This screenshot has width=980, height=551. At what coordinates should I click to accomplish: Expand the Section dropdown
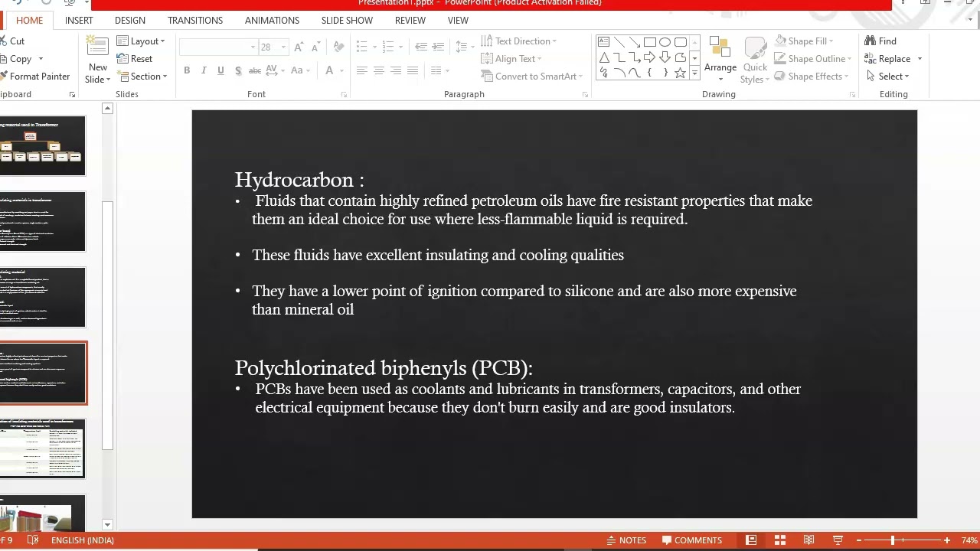tap(142, 77)
